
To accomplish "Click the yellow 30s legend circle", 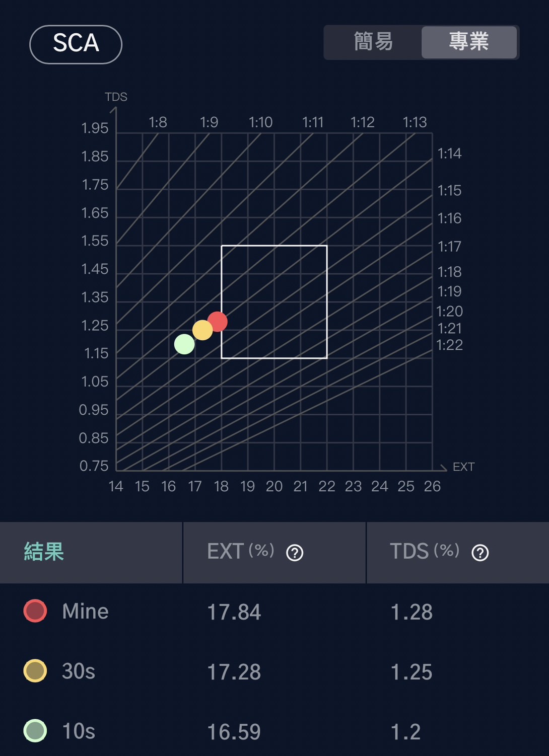I will point(35,671).
